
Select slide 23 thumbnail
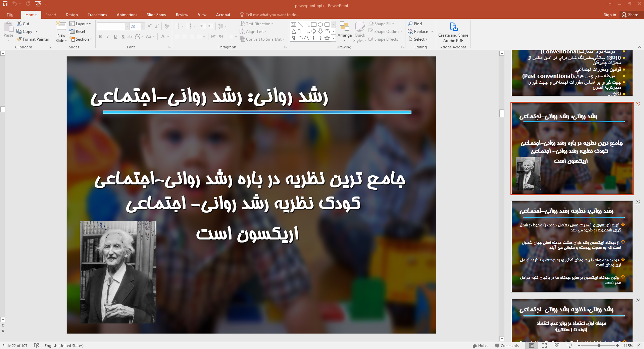coord(572,246)
